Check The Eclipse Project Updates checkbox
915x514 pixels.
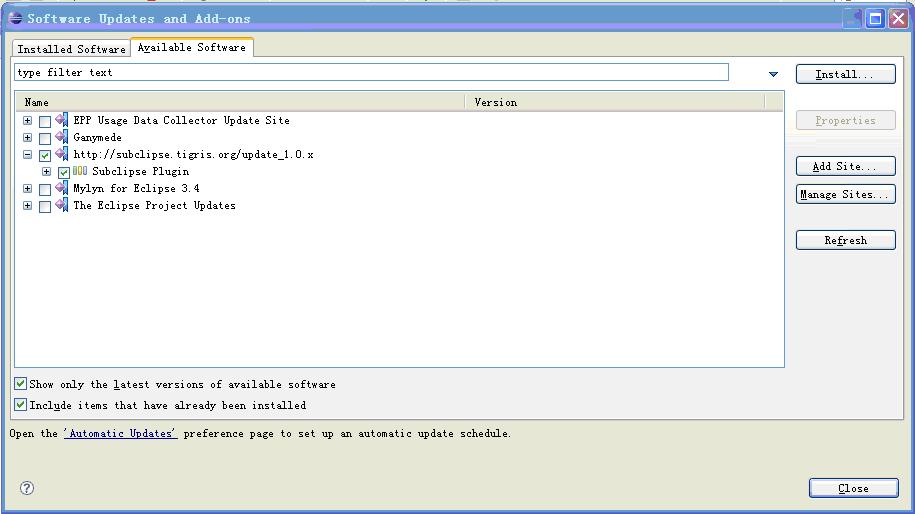45,206
